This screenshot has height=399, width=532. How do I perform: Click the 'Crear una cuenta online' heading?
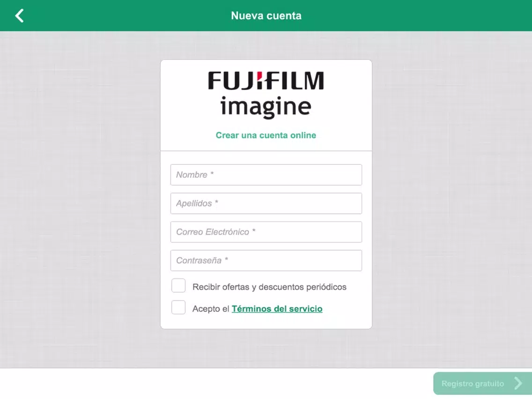click(x=266, y=135)
